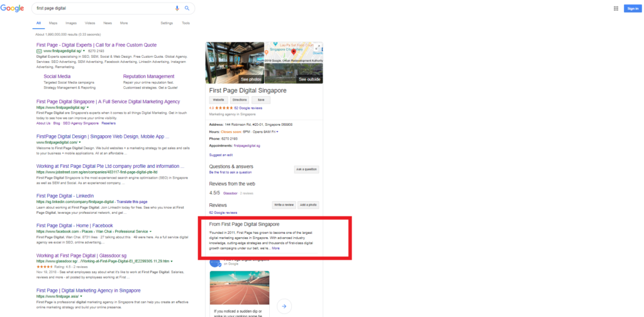Select the All results tab
The image size is (644, 317).
click(38, 23)
